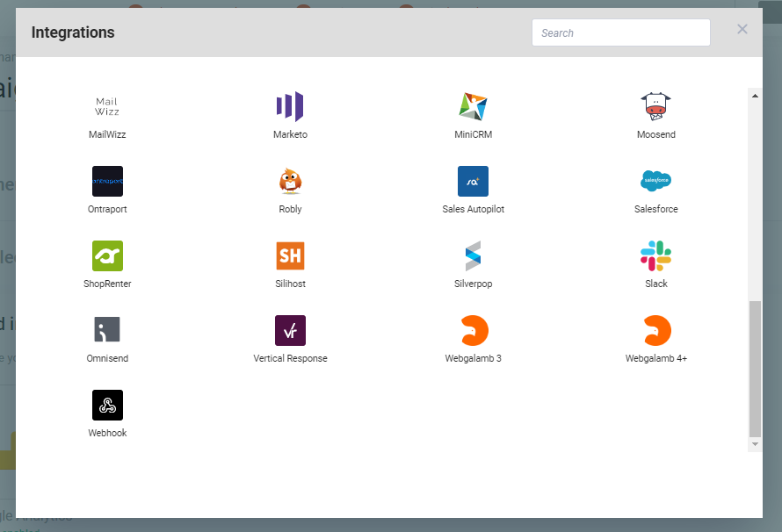
Task: Pick the Moosend cow icon
Action: [x=655, y=106]
